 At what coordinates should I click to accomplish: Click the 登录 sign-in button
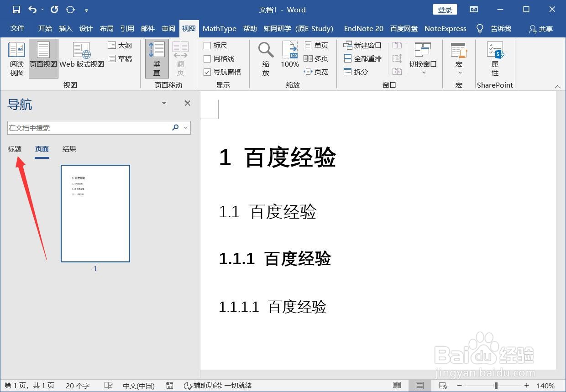pos(444,9)
